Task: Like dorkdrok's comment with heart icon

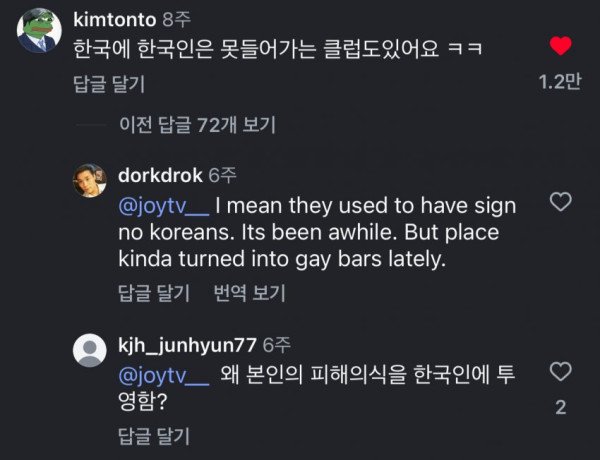Action: [x=561, y=202]
